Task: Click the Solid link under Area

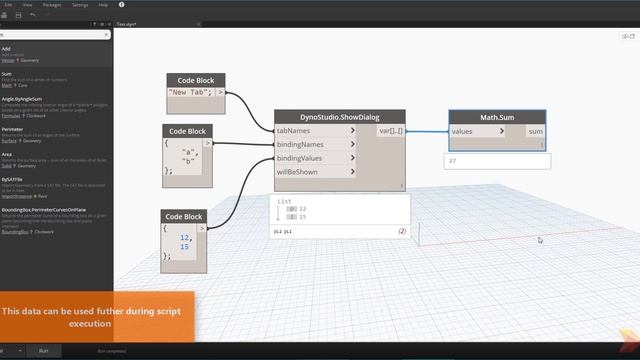Action: click(6, 166)
